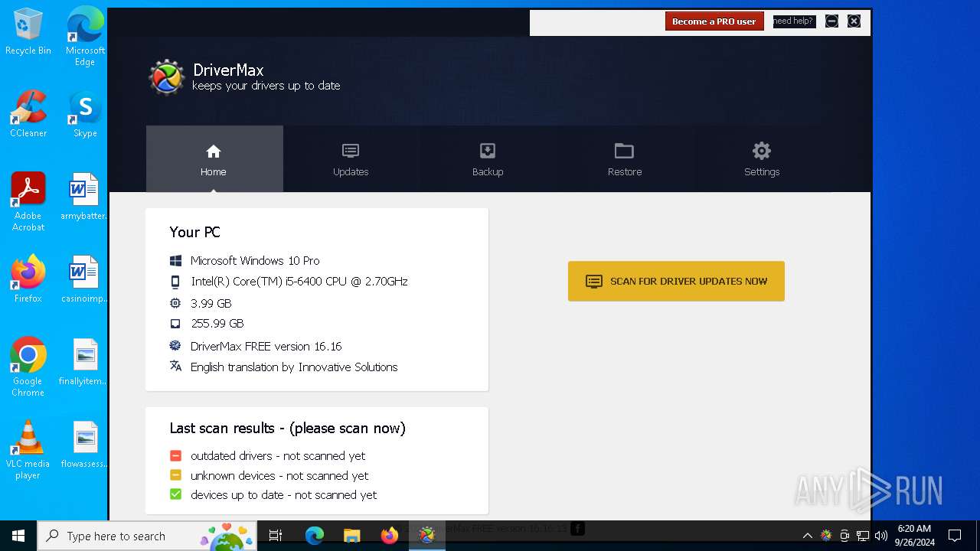Click the 'Your PC' heading
980x551 pixels.
click(x=194, y=233)
